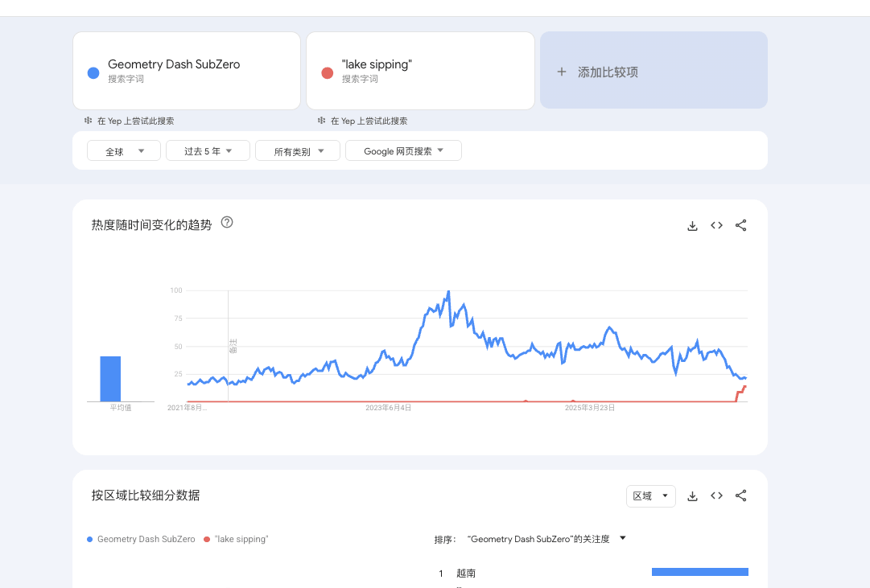
Task: Click 在 Yep 上尝试此搜索 under "lake sipping"
Action: coord(369,121)
